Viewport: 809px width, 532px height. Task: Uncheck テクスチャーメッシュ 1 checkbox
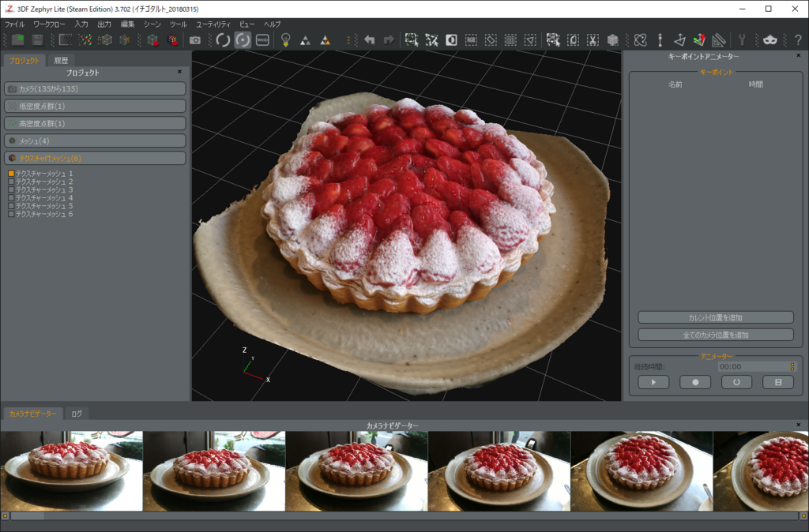(11, 174)
